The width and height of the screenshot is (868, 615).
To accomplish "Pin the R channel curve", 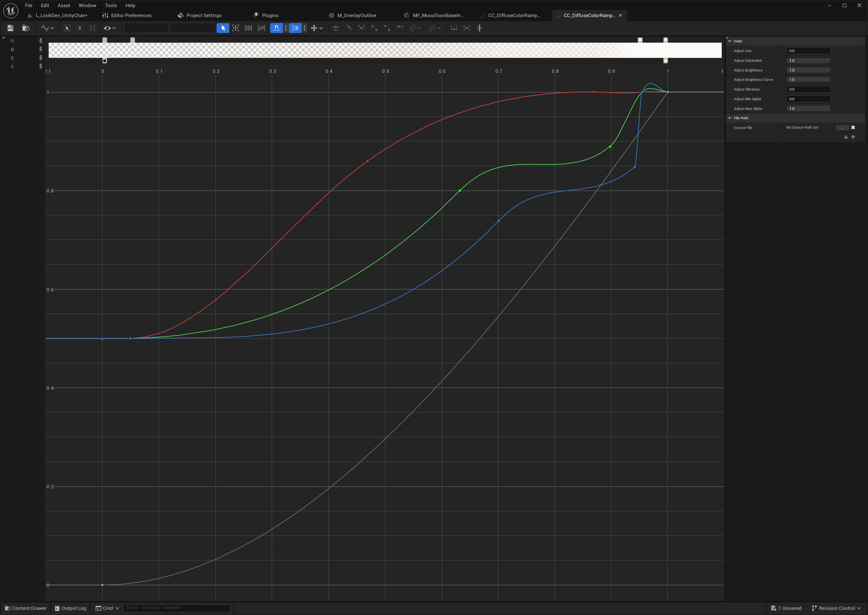I will tap(41, 41).
